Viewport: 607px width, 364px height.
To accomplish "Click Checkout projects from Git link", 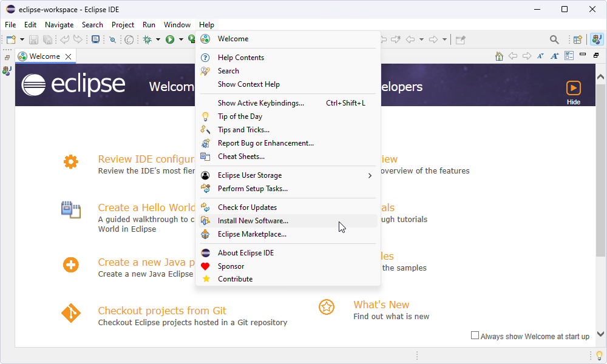I will (x=162, y=311).
